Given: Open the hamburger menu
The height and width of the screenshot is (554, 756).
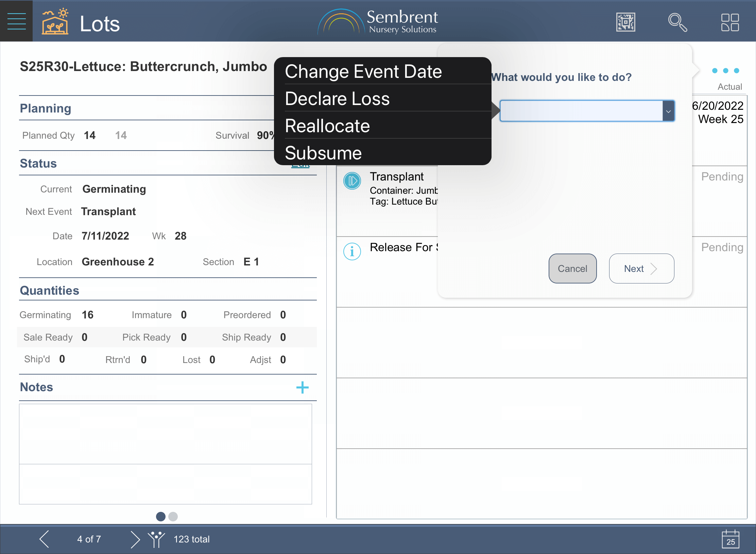Looking at the screenshot, I should tap(16, 21).
